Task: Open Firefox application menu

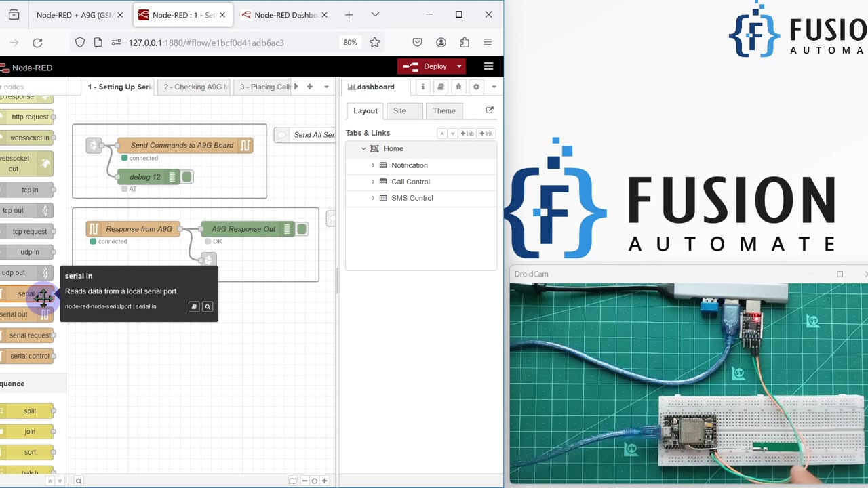Action: [x=488, y=42]
